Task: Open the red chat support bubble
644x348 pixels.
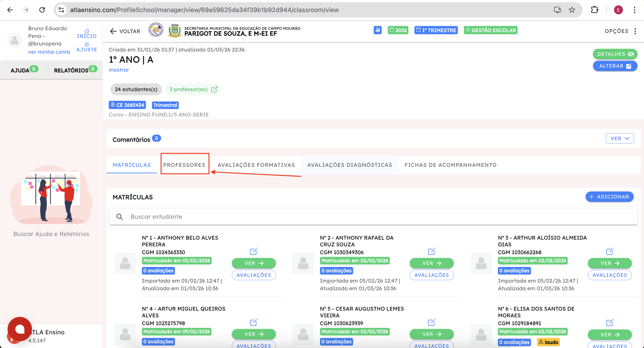Action: point(20,329)
